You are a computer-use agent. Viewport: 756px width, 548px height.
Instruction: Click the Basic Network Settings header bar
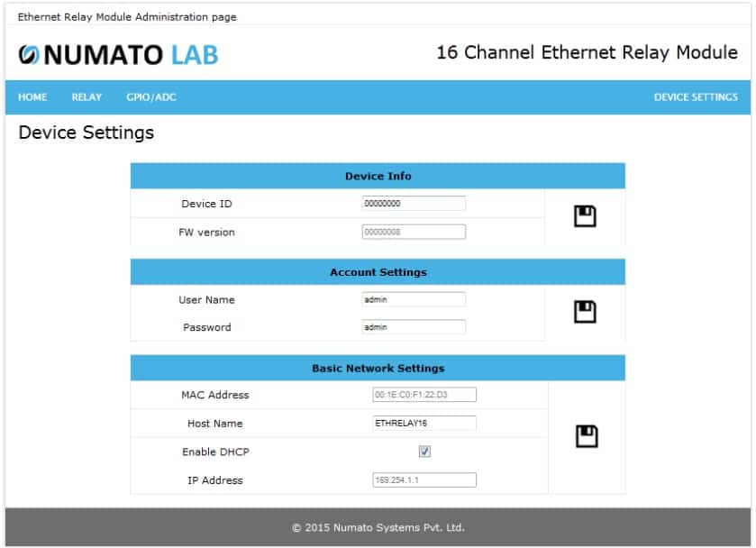tap(378, 368)
